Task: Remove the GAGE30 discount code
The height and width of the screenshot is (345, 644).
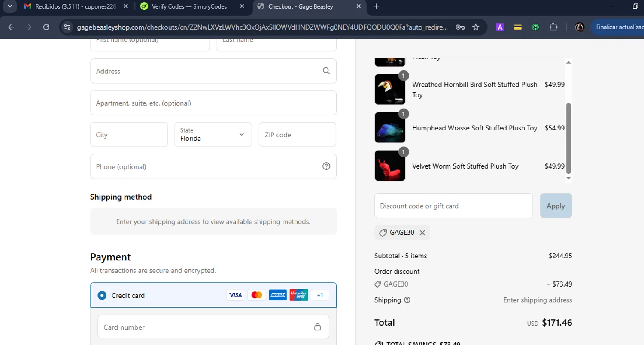Action: coord(422,233)
